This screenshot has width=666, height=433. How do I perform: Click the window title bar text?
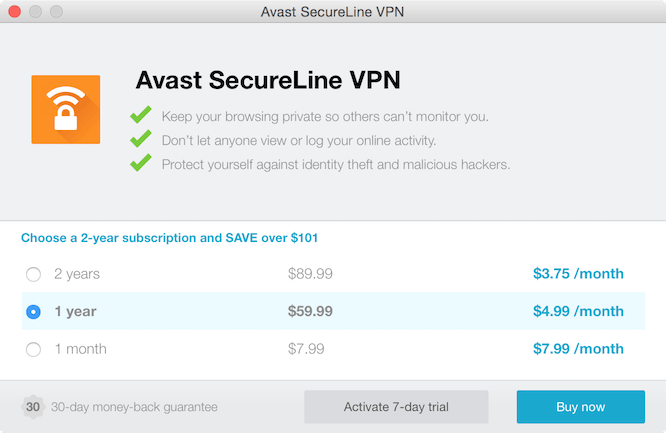tap(332, 11)
